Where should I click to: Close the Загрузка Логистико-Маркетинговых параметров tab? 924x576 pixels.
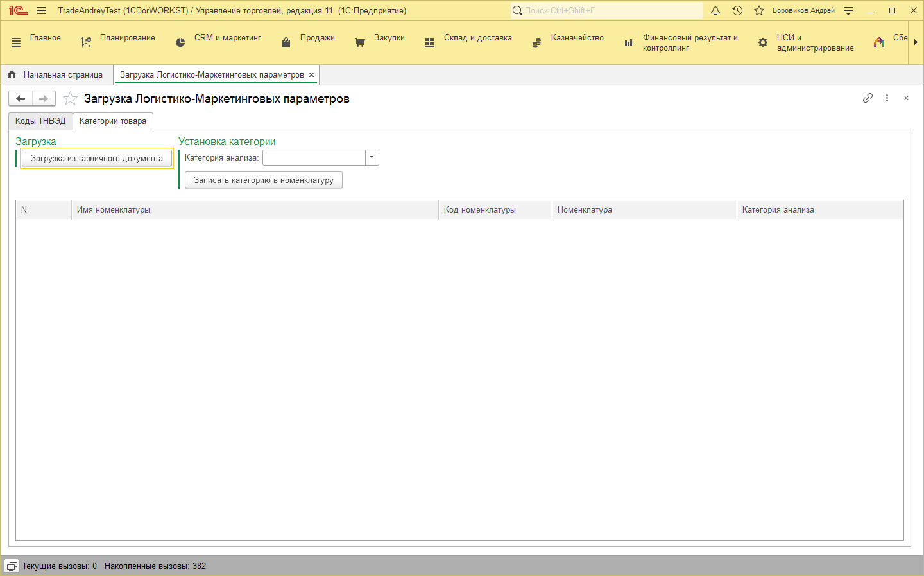pos(312,75)
